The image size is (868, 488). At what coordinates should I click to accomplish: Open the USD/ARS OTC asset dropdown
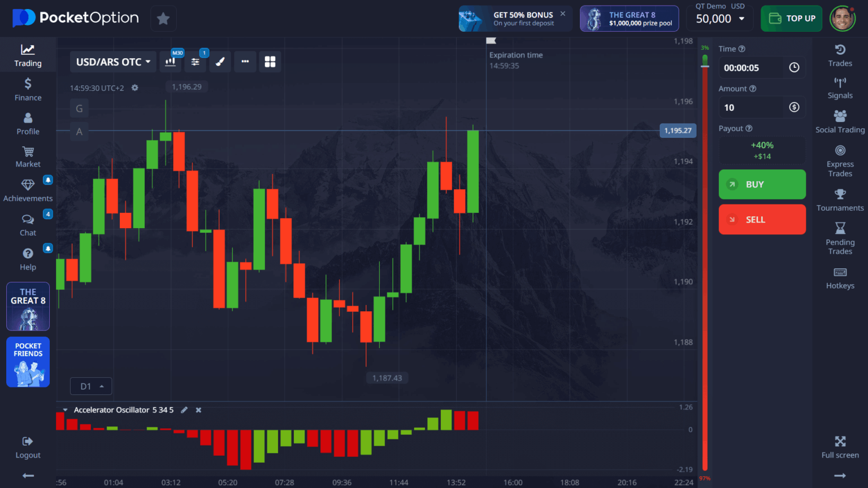113,62
